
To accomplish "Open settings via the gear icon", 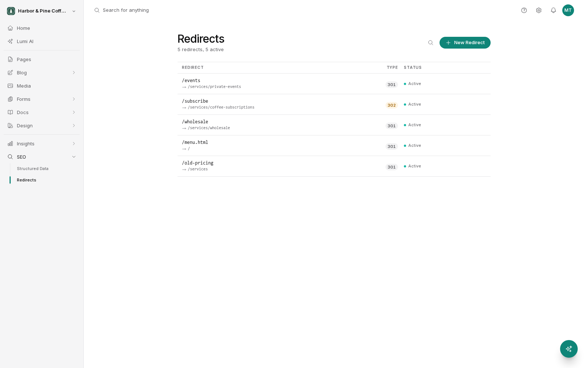I will [539, 10].
